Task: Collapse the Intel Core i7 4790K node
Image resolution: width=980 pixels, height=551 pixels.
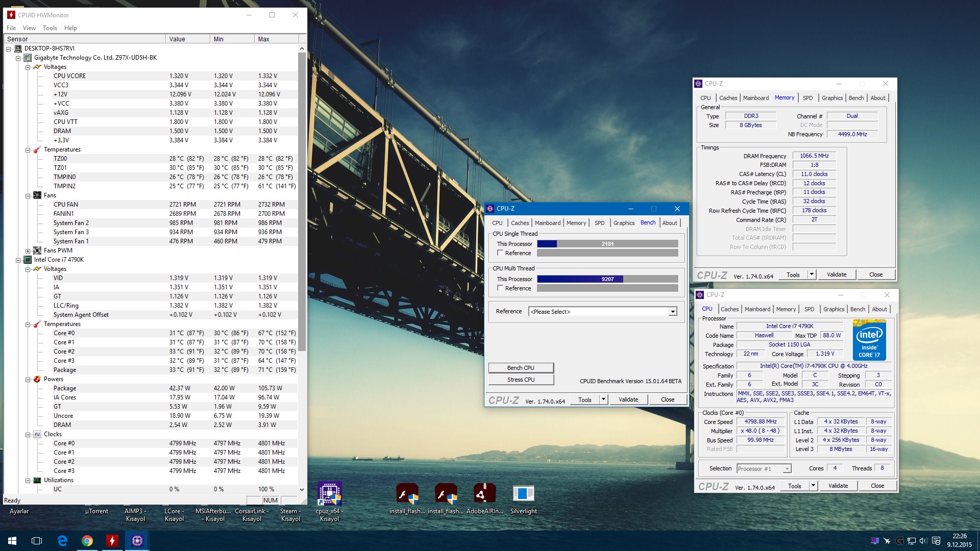Action: click(18, 260)
